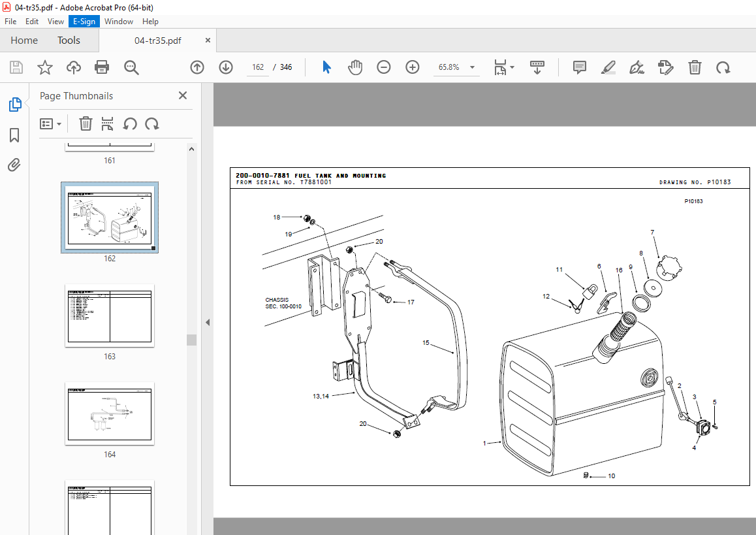This screenshot has width=756, height=535.
Task: Click the insert pages icon in thumbnails panel
Action: pos(107,124)
